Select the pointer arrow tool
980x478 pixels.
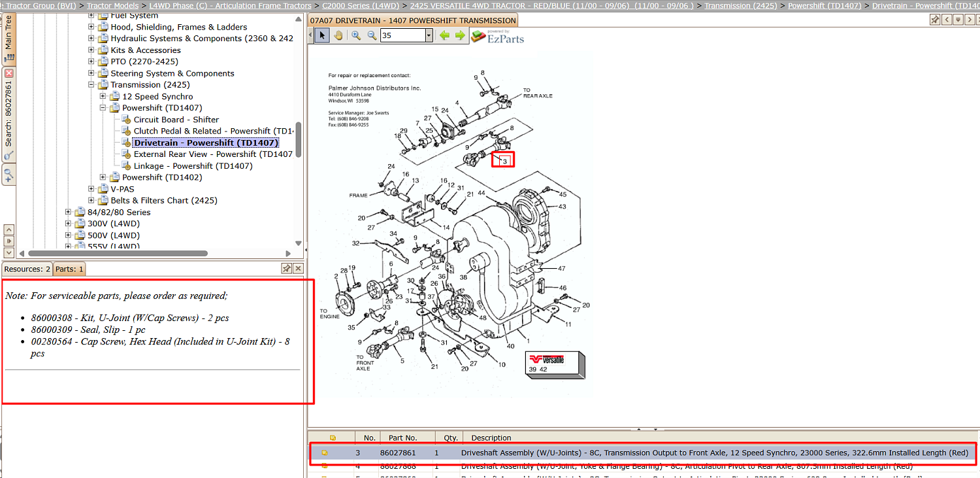(x=321, y=35)
